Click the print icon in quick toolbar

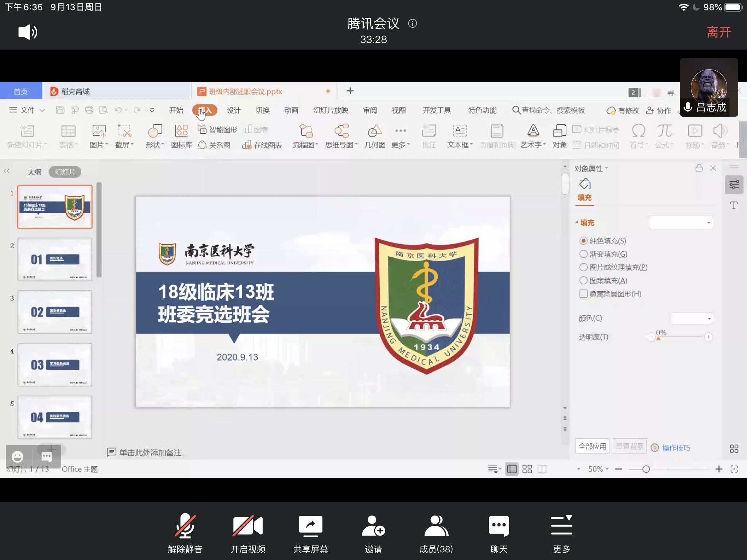[x=89, y=110]
